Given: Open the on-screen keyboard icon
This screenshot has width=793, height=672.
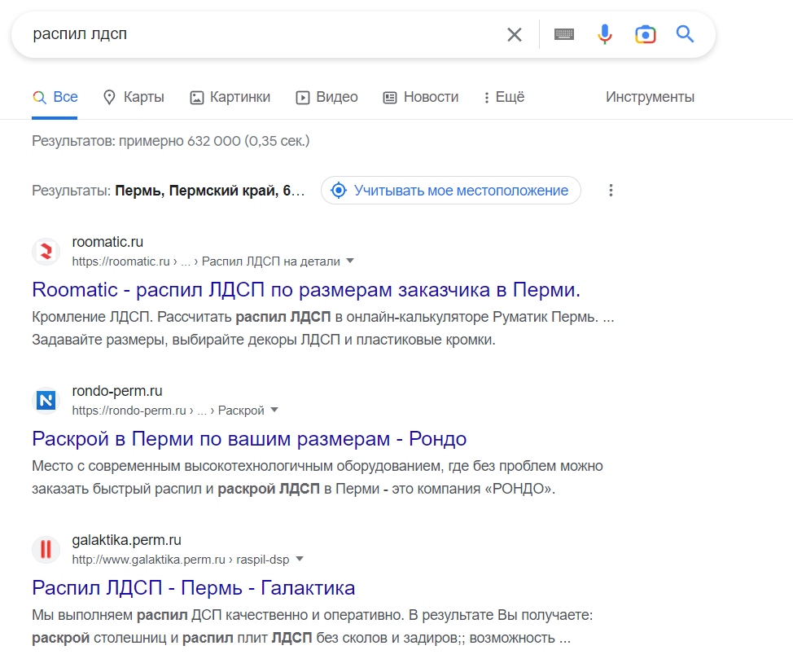Looking at the screenshot, I should tap(564, 34).
